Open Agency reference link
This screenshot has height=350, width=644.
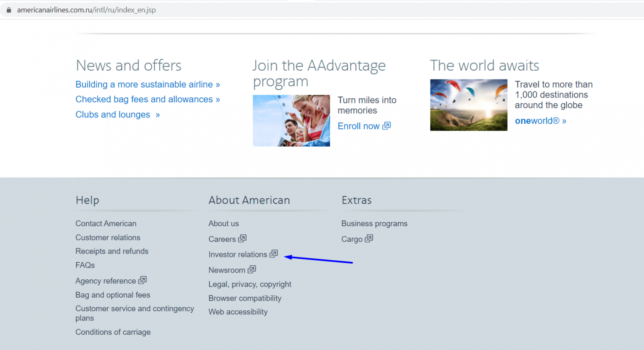[106, 281]
